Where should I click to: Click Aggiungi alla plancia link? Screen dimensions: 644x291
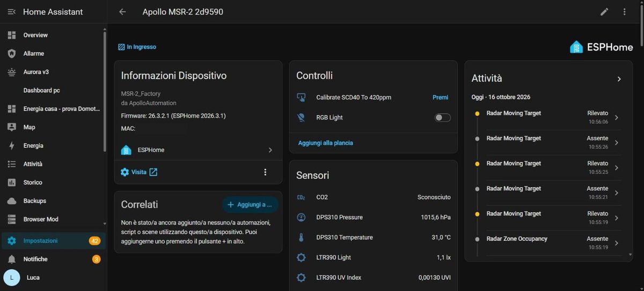326,143
